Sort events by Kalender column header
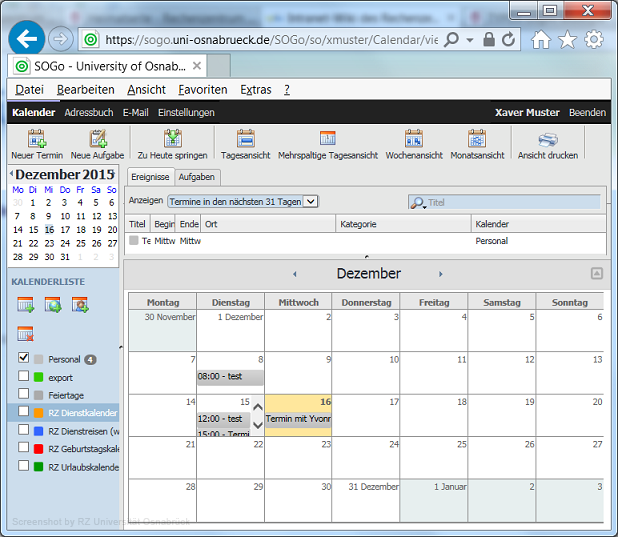This screenshot has height=537, width=618. pos(538,224)
